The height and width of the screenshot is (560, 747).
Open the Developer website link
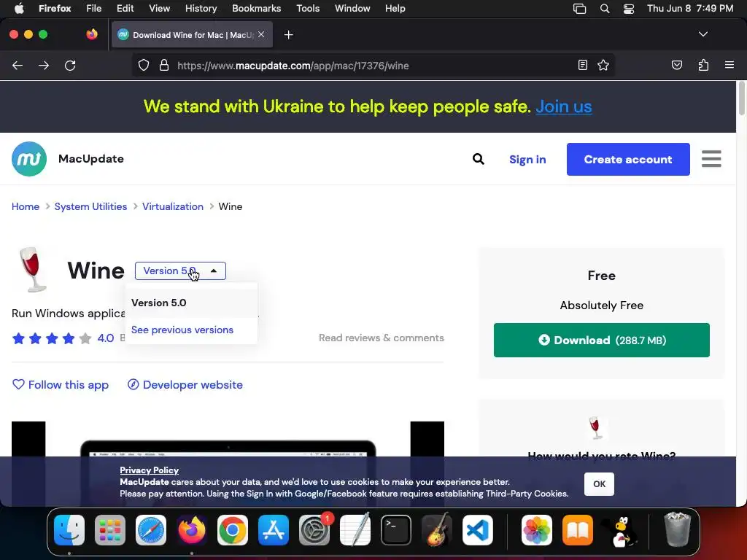click(x=185, y=385)
